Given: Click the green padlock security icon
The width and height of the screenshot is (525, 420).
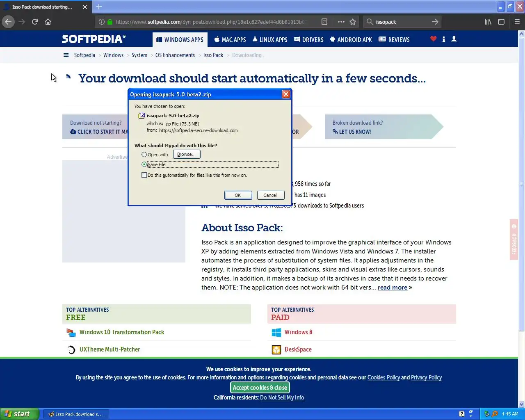Looking at the screenshot, I should tap(110, 22).
